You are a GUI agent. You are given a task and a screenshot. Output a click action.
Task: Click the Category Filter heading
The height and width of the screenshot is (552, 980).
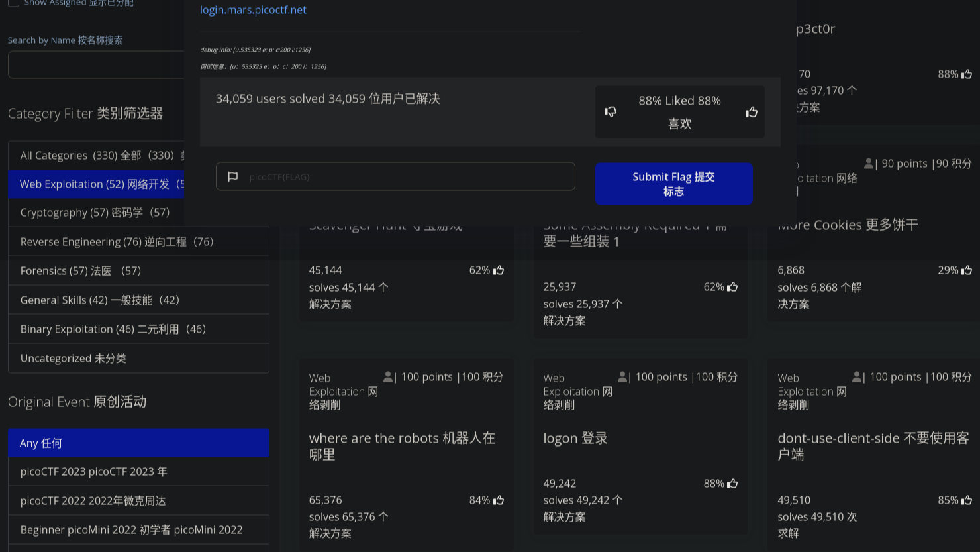(85, 113)
